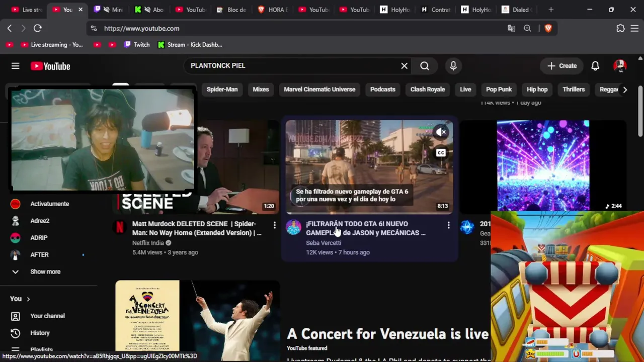Switch to the Contrat browser tab

(436, 10)
